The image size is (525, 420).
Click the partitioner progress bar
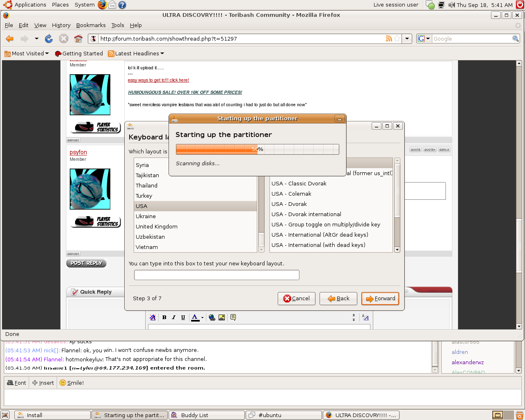[x=257, y=149]
